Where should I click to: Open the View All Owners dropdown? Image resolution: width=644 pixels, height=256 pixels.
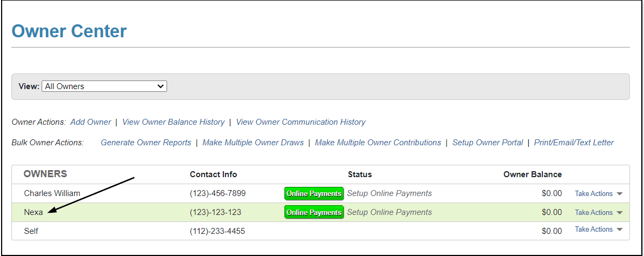click(104, 86)
